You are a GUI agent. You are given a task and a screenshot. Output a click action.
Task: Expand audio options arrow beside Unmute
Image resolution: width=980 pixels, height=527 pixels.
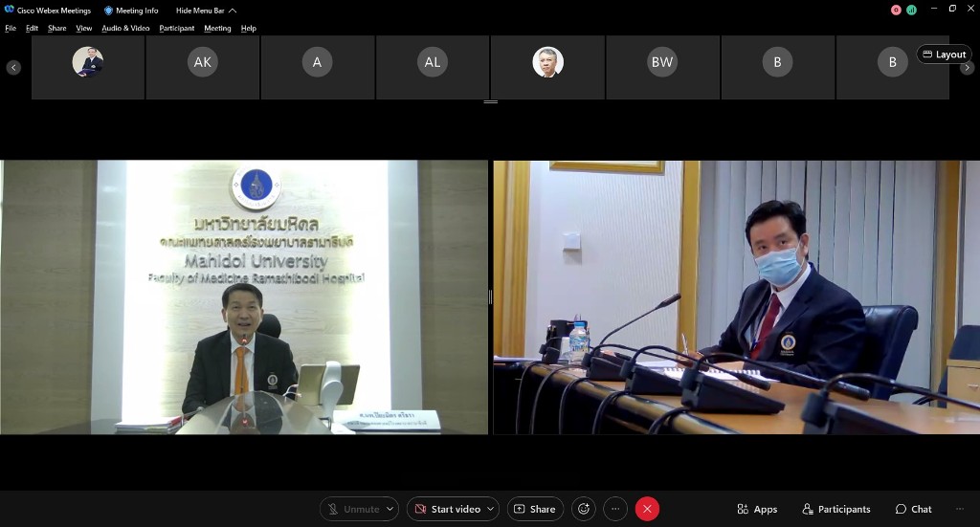click(390, 509)
